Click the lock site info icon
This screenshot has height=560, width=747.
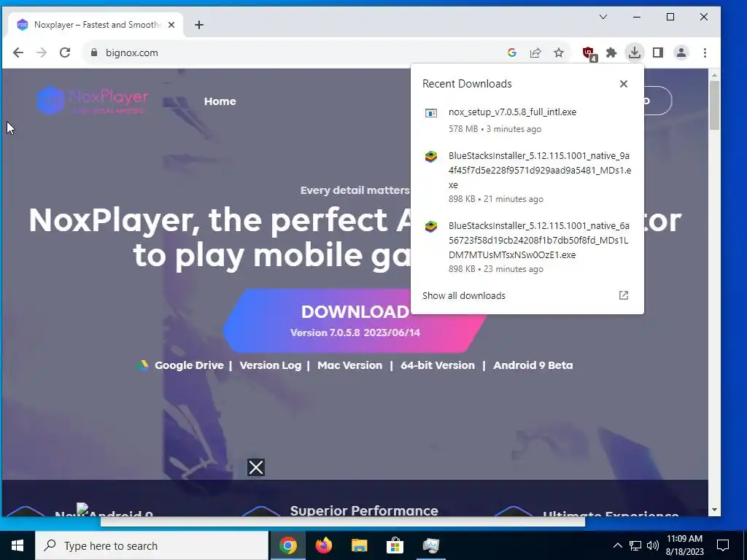coord(94,52)
